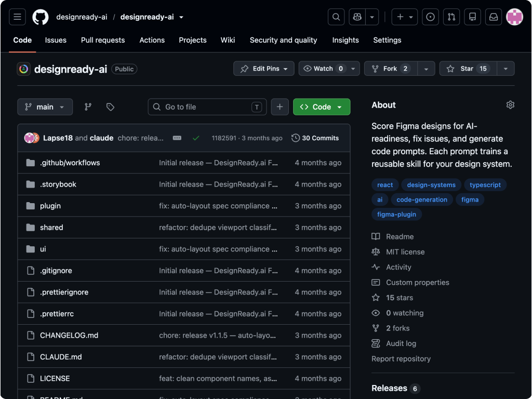Viewport: 532px width, 399px height.
Task: Click the design-systems topic tag
Action: coord(431,185)
